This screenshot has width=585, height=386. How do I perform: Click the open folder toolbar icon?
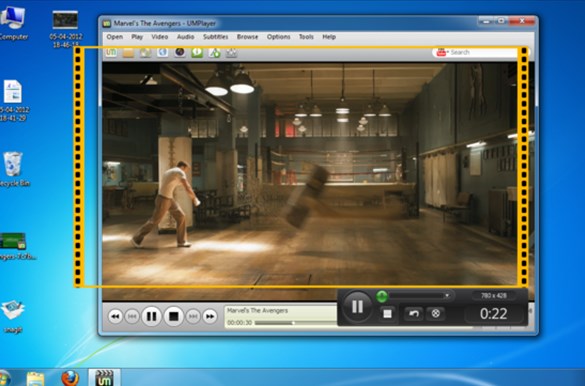(128, 53)
